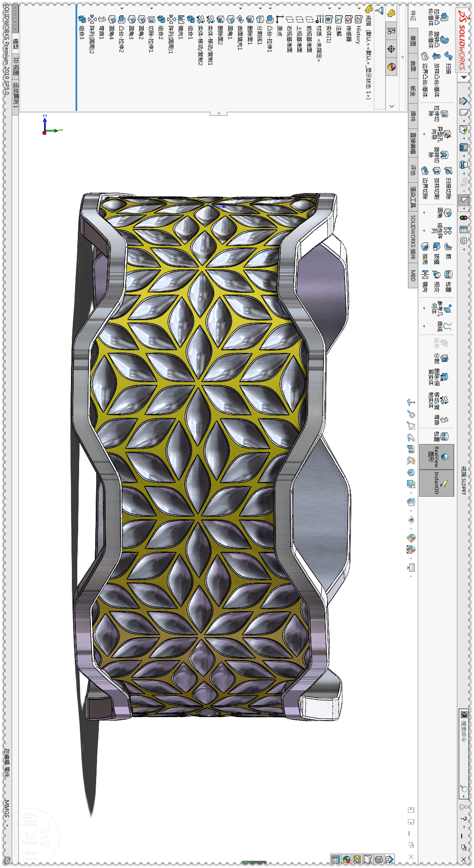Click the 分割 split tool

tap(441, 358)
